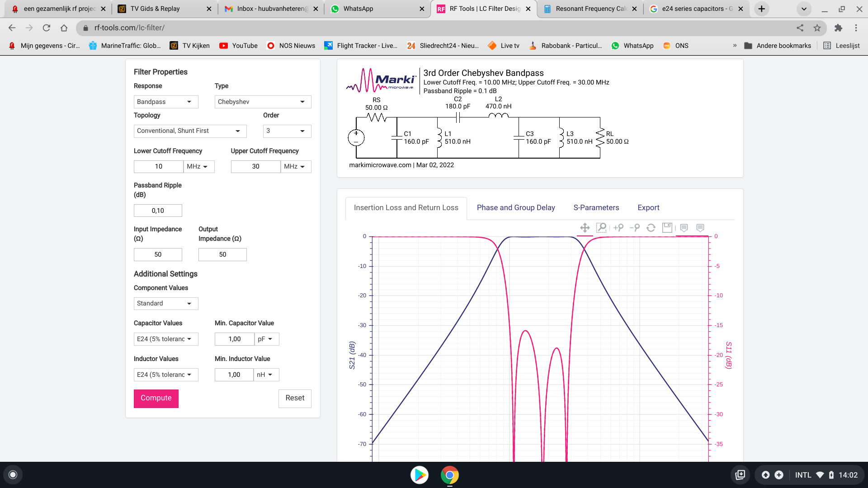Open a new browser tab

click(762, 9)
